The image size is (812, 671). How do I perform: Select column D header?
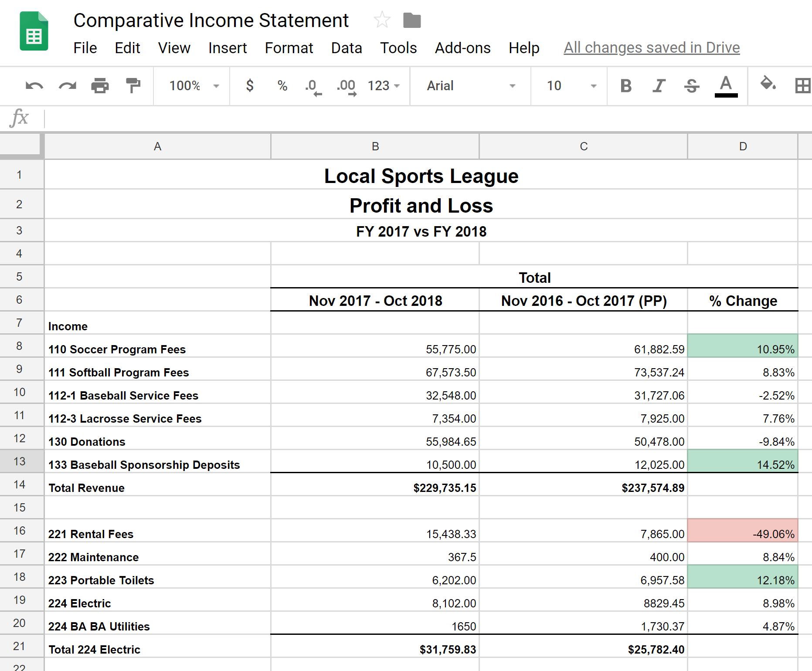[x=743, y=146]
